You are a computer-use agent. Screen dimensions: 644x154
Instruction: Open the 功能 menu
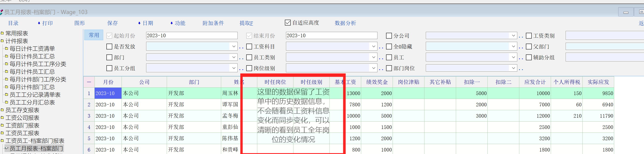180,23
